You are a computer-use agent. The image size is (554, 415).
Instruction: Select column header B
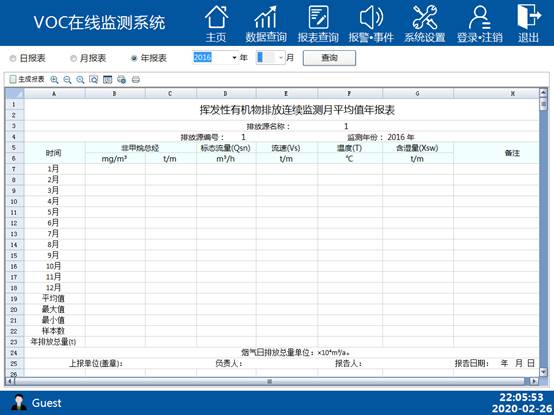click(115, 94)
